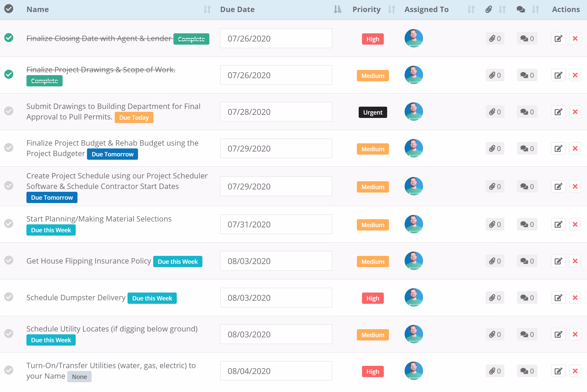This screenshot has height=392, width=587.
Task: Open comments for Turn-On/Transfer Utilities task
Action: coord(527,371)
